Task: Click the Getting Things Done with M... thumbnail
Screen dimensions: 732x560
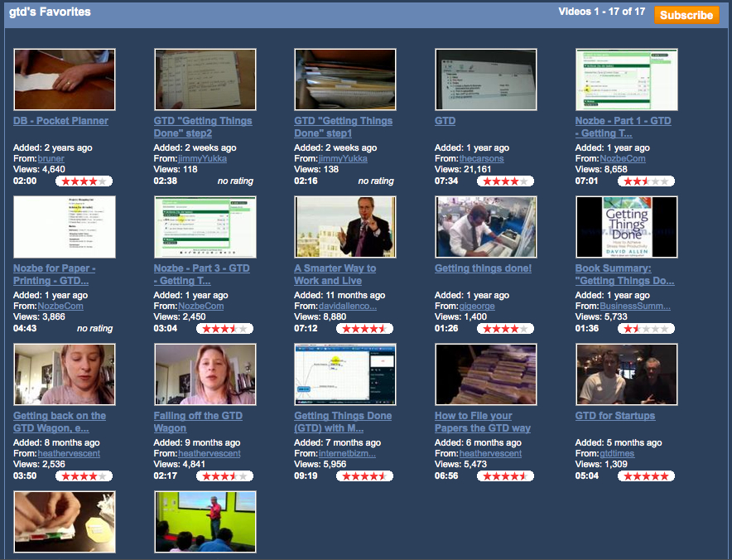Action: click(345, 374)
